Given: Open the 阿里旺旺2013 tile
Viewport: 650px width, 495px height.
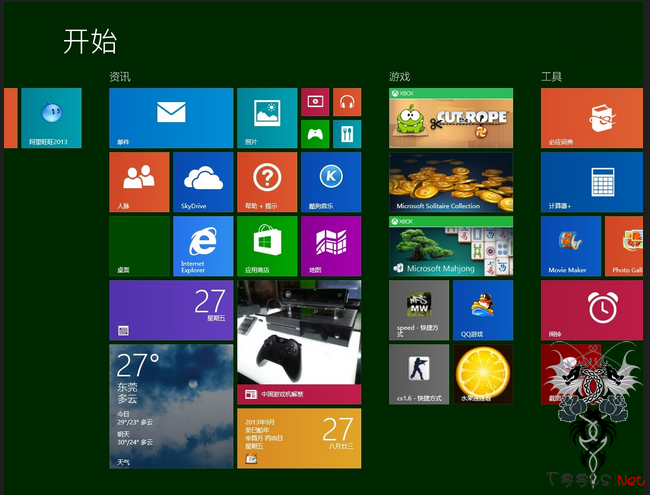Looking at the screenshot, I should coord(51,118).
